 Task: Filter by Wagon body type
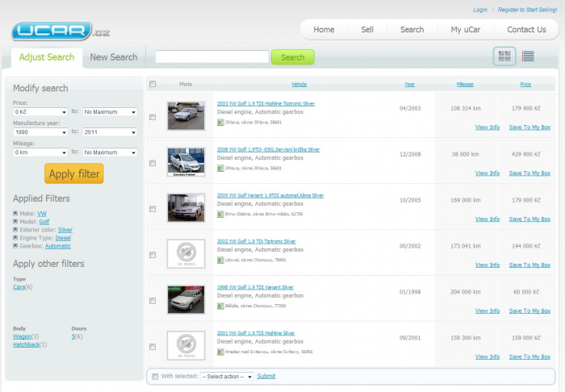tap(22, 336)
